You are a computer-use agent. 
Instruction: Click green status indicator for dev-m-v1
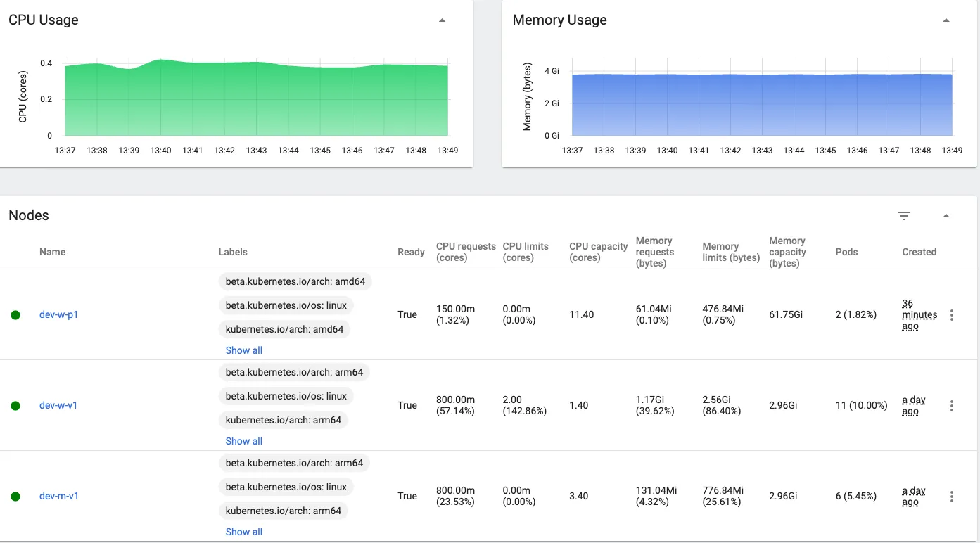click(15, 497)
